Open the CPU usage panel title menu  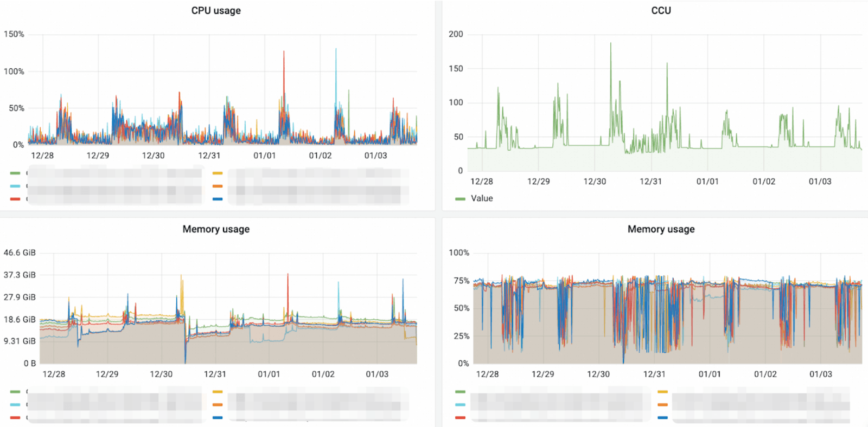click(x=216, y=10)
